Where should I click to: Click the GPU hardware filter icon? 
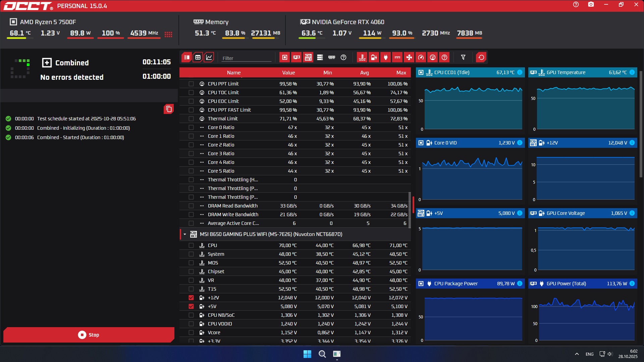click(x=297, y=57)
